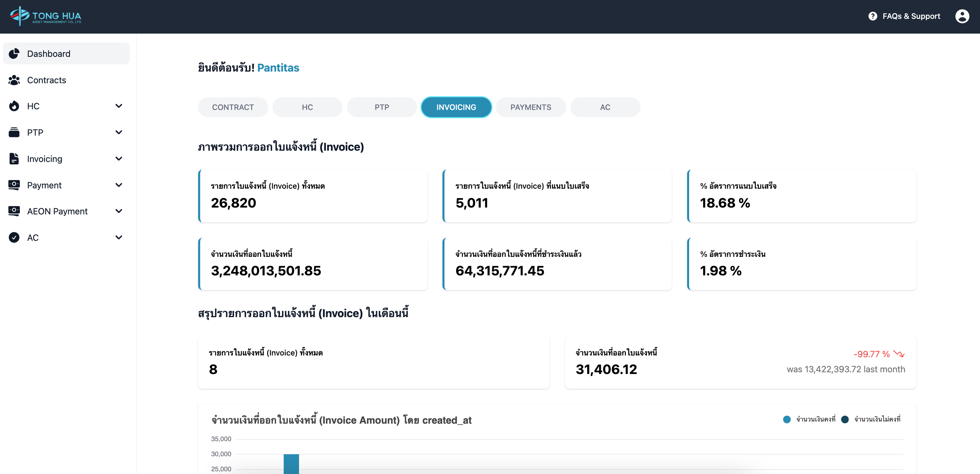Expand the HC sidebar chevron

pyautogui.click(x=119, y=106)
